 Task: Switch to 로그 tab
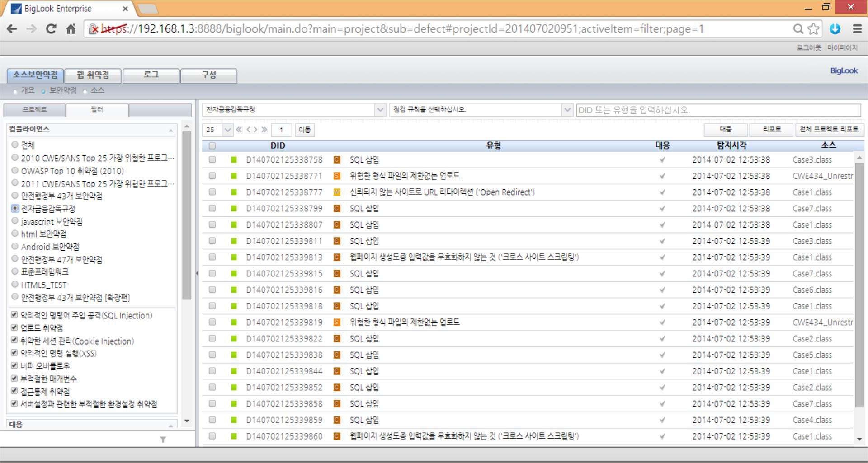click(151, 75)
